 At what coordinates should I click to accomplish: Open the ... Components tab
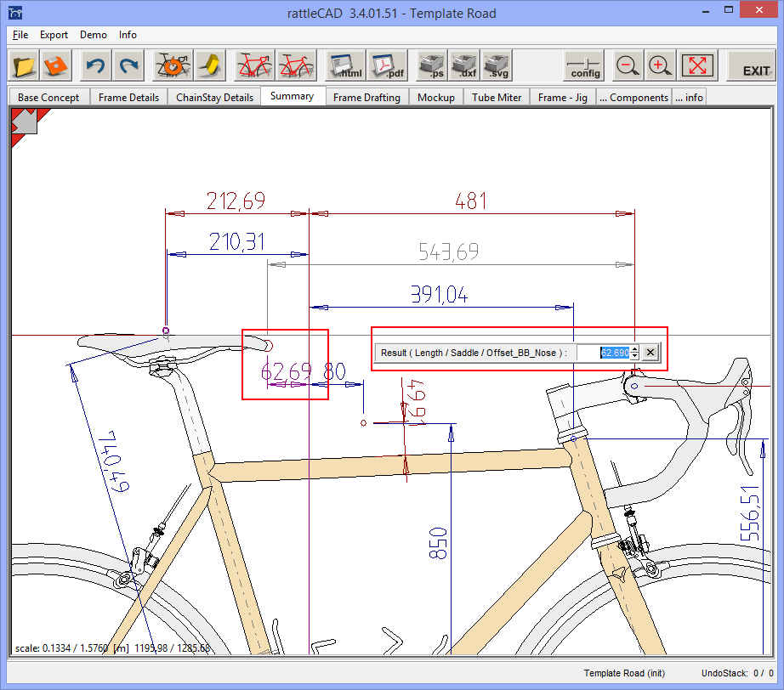[x=634, y=98]
